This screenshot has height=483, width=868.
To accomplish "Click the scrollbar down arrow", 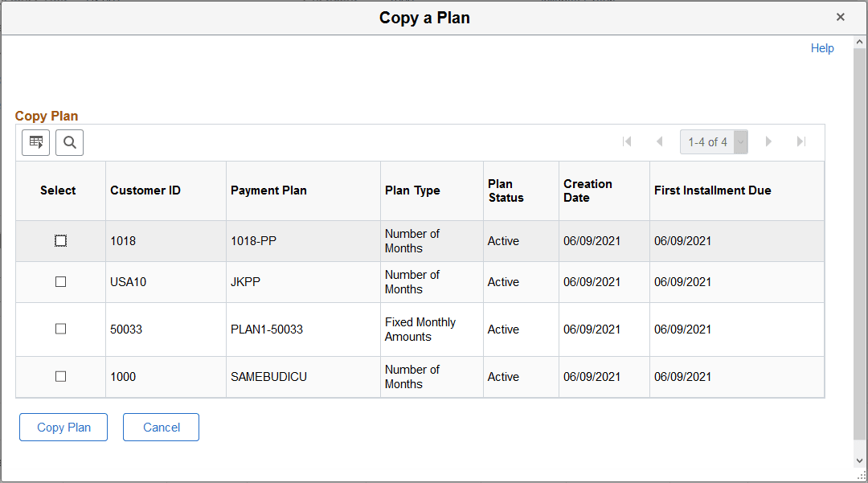I will click(860, 462).
